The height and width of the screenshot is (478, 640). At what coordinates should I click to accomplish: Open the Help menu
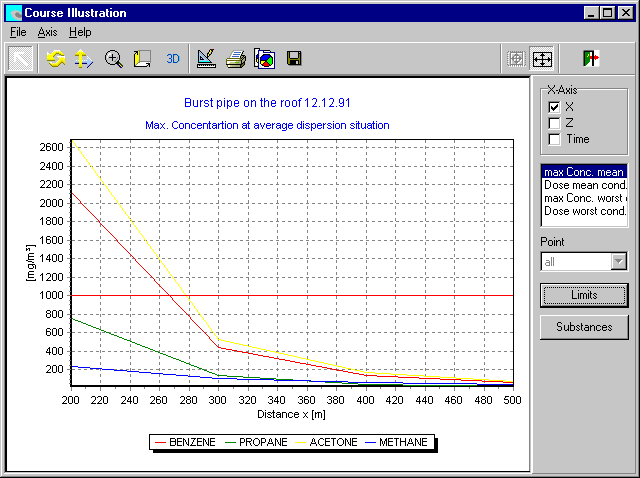80,32
